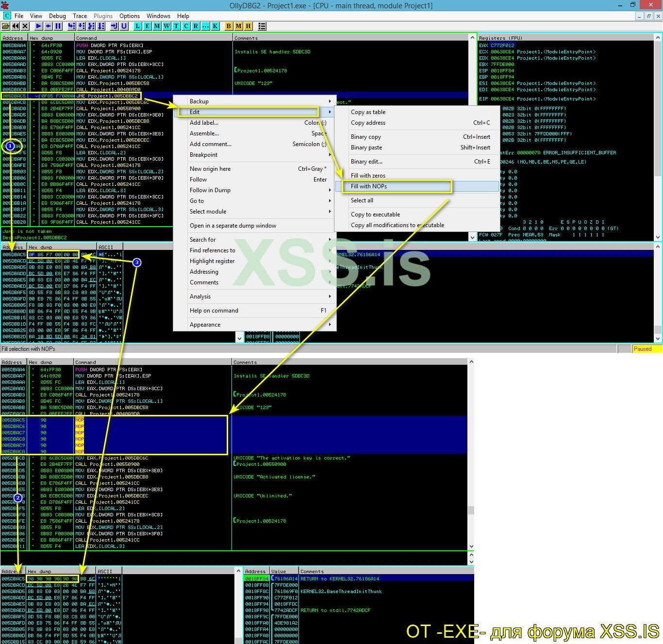
Task: Click the comment UNICODE "123" in the upper disassembly
Action: (x=253, y=83)
